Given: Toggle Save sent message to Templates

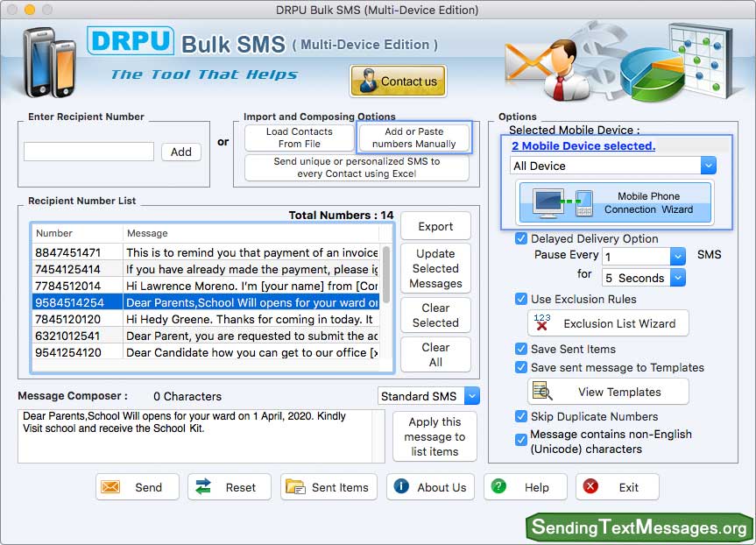Looking at the screenshot, I should pos(520,367).
